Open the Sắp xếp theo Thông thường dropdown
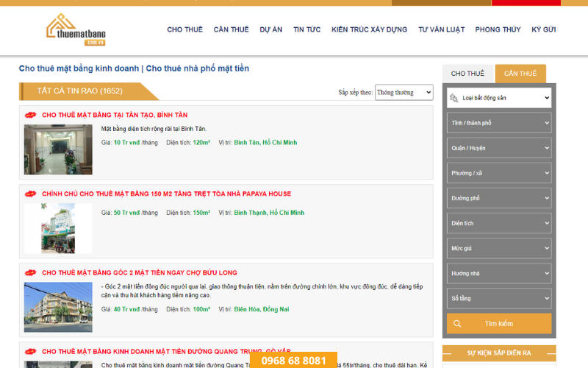 [404, 93]
